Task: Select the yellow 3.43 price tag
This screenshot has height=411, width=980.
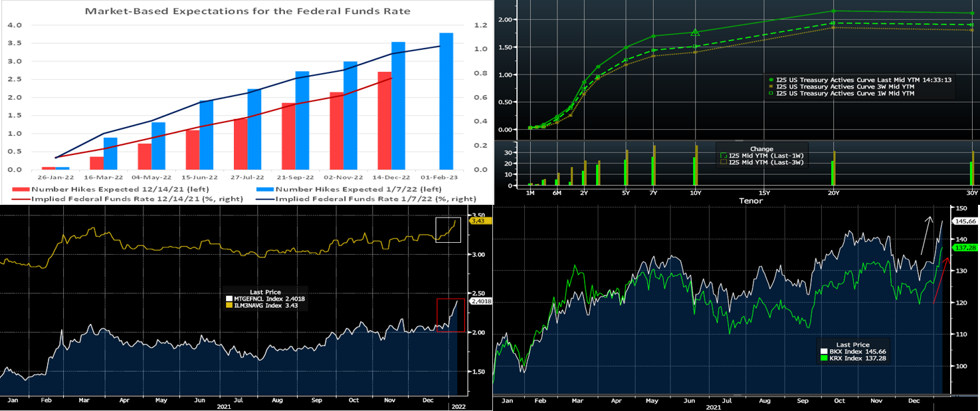Action: 479,220
